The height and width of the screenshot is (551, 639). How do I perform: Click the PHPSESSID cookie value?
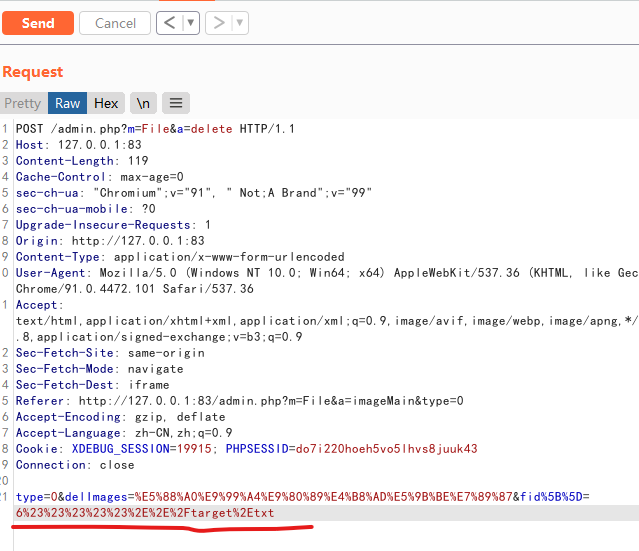coord(386,449)
